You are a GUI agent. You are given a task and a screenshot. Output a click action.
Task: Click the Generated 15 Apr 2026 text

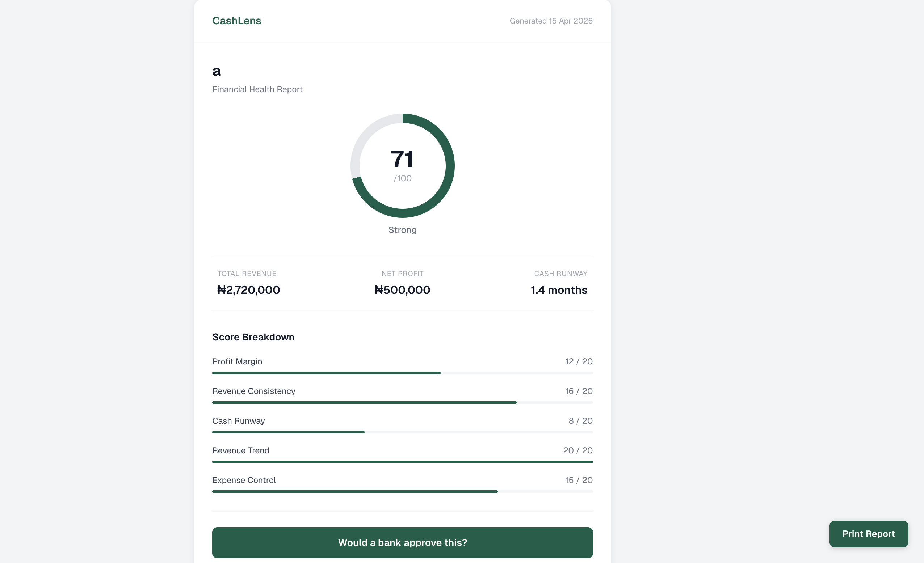pos(551,21)
